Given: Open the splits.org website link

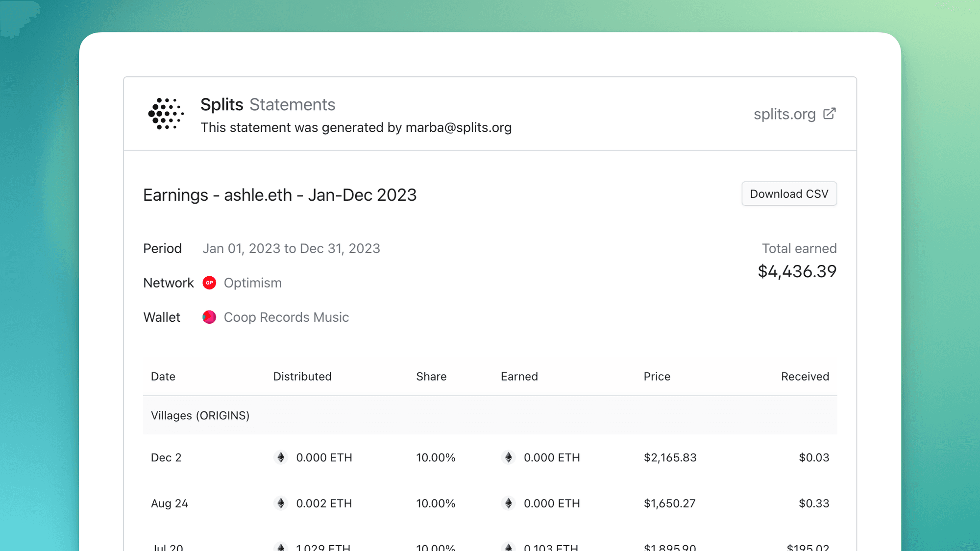Looking at the screenshot, I should pyautogui.click(x=784, y=114).
